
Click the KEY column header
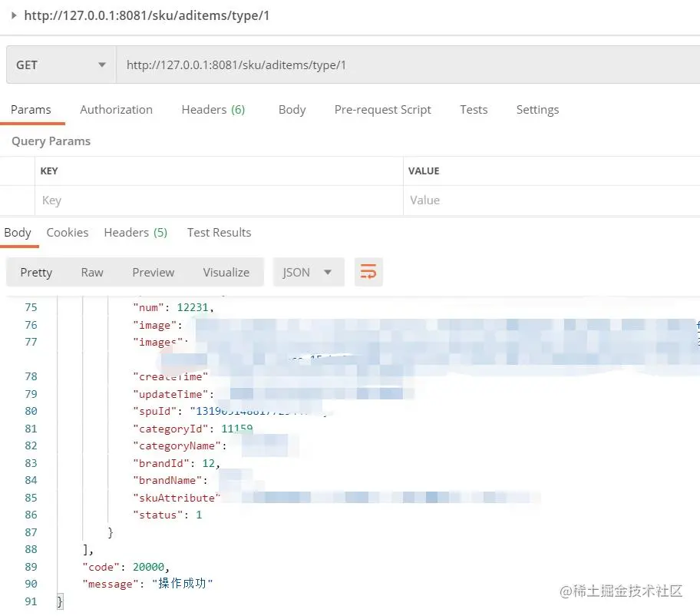point(49,171)
